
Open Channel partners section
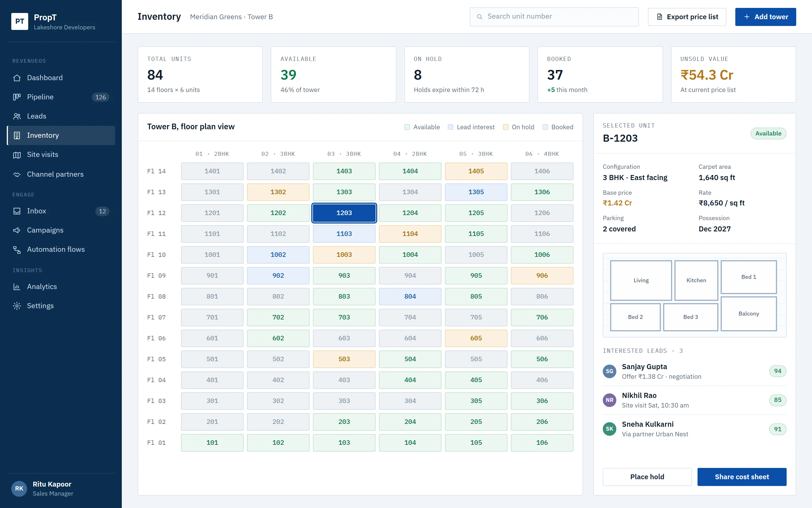pyautogui.click(x=61, y=174)
